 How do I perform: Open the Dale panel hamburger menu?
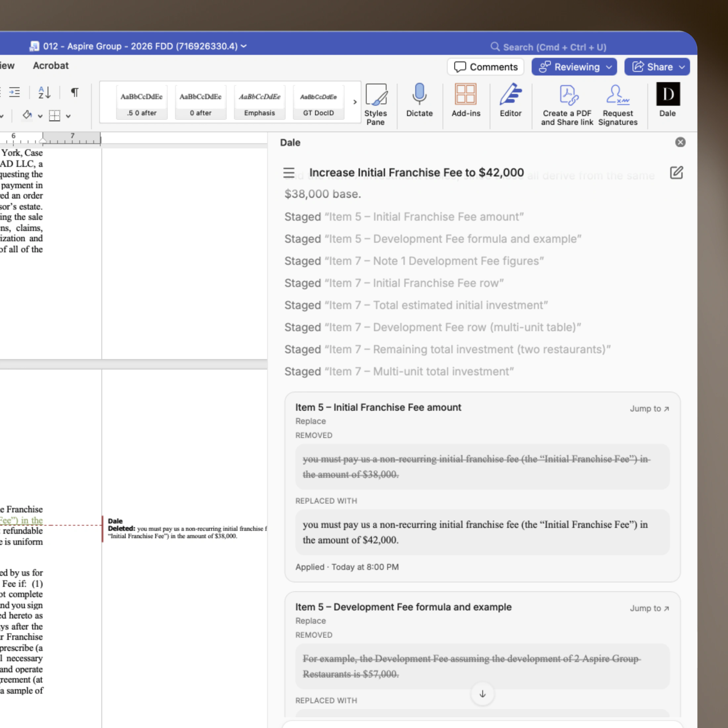[289, 173]
